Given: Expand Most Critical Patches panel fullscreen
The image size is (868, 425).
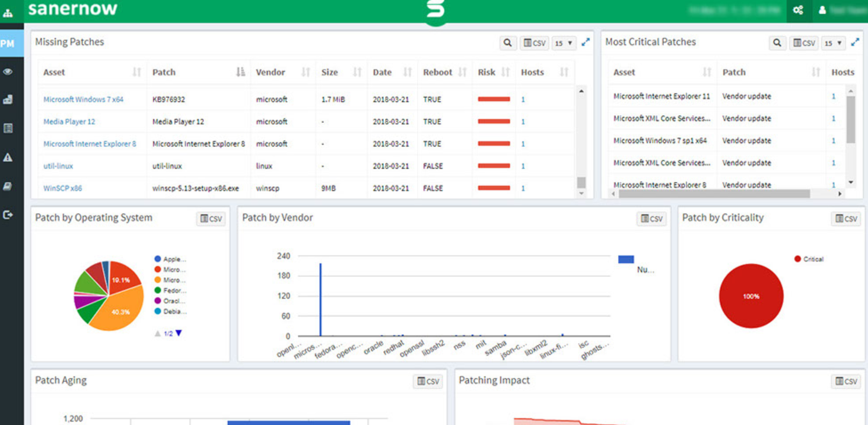Looking at the screenshot, I should point(855,42).
